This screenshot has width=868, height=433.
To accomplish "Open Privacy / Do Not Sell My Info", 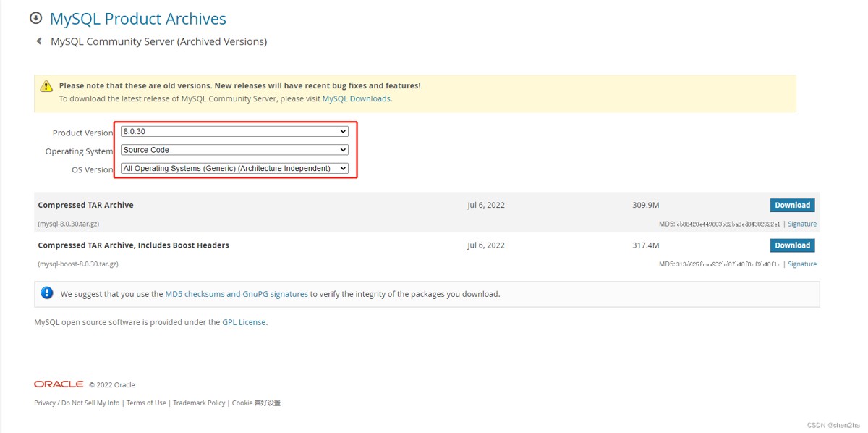I will [x=77, y=403].
